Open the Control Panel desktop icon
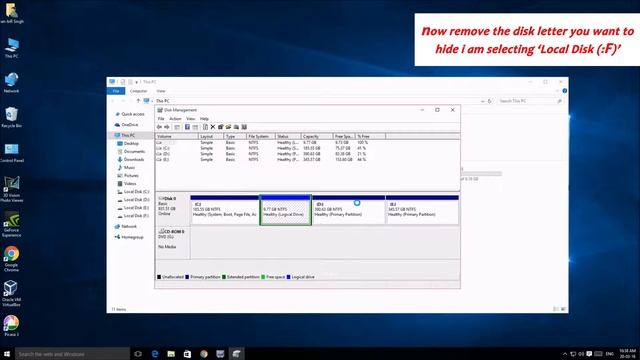640x360 pixels. pos(11,153)
